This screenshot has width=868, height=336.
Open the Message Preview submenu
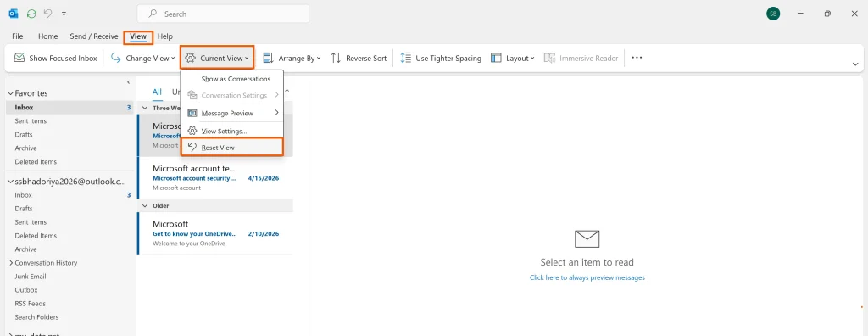(232, 113)
